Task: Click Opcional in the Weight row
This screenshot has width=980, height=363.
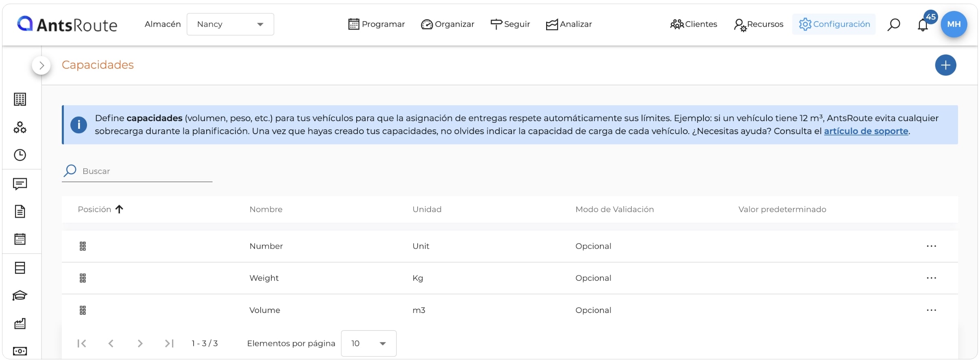Action: [593, 278]
